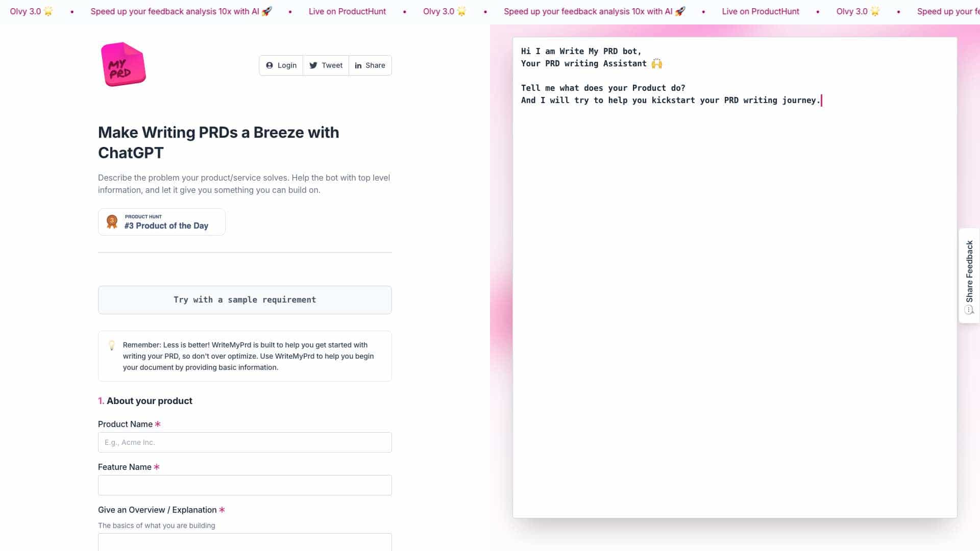Screen dimensions: 980x551
Task: Click the '1. About your product' heading
Action: (145, 401)
